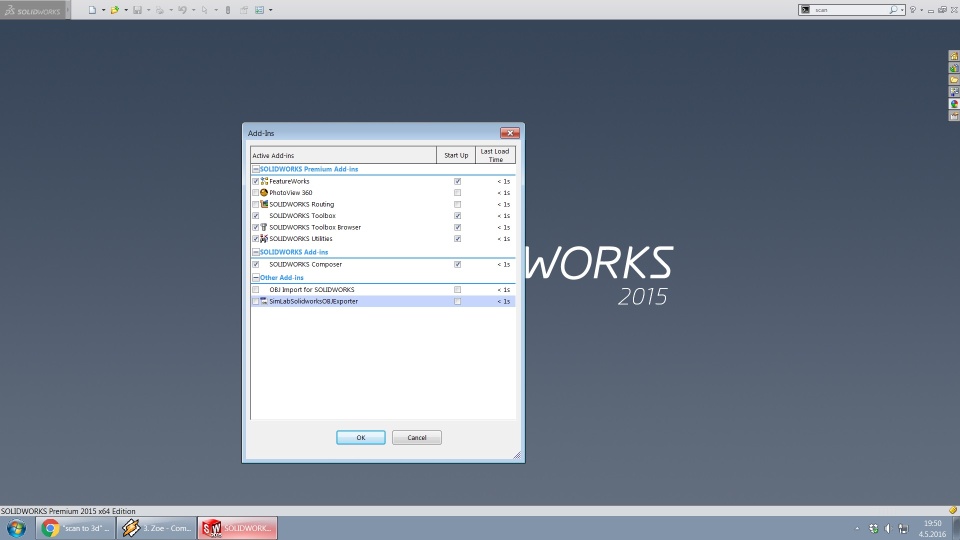Image resolution: width=960 pixels, height=540 pixels.
Task: Click the Print toolbar icon
Action: (160, 10)
